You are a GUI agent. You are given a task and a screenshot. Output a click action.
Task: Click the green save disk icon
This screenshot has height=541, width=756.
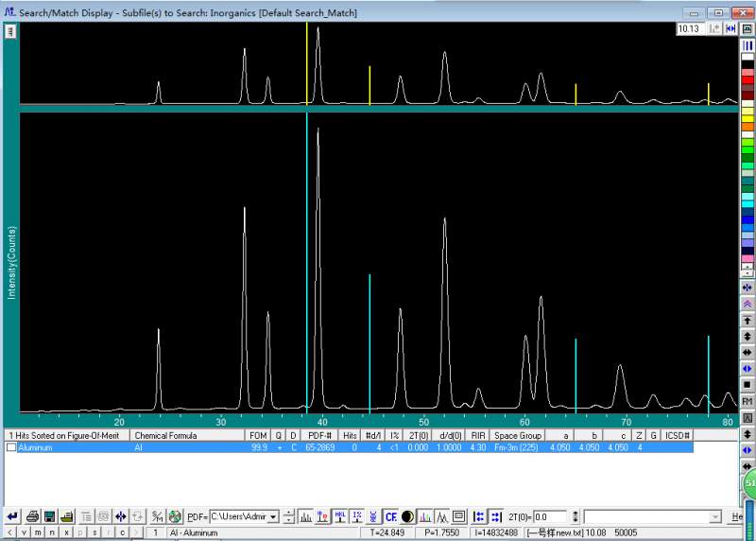tap(49, 516)
